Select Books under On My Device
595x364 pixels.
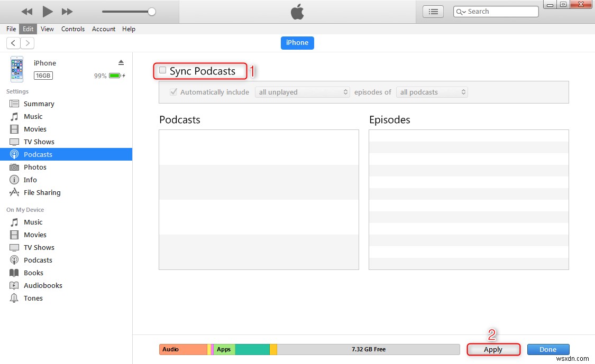pyautogui.click(x=33, y=273)
